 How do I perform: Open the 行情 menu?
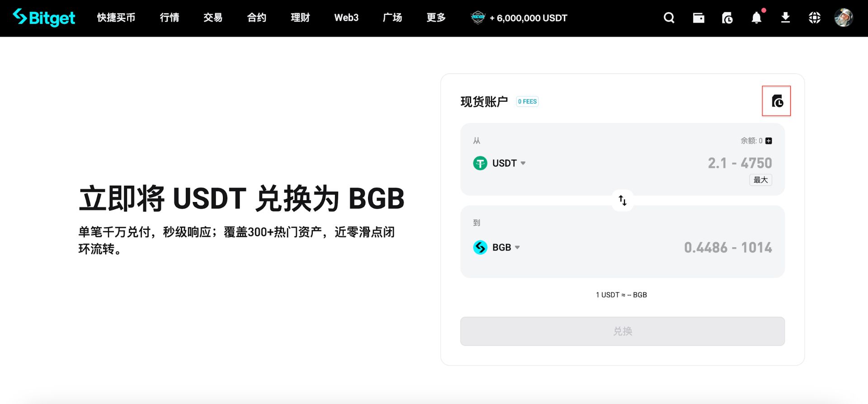pyautogui.click(x=170, y=18)
